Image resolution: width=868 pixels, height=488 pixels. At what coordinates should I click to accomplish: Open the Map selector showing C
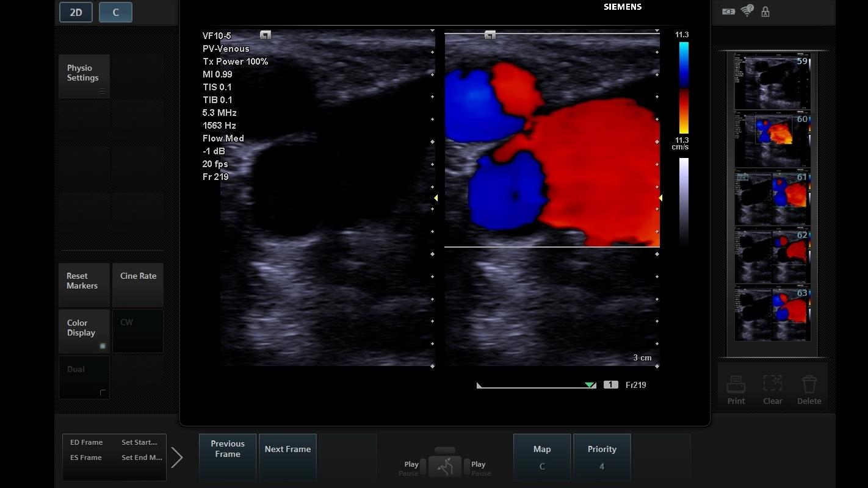[x=541, y=457]
